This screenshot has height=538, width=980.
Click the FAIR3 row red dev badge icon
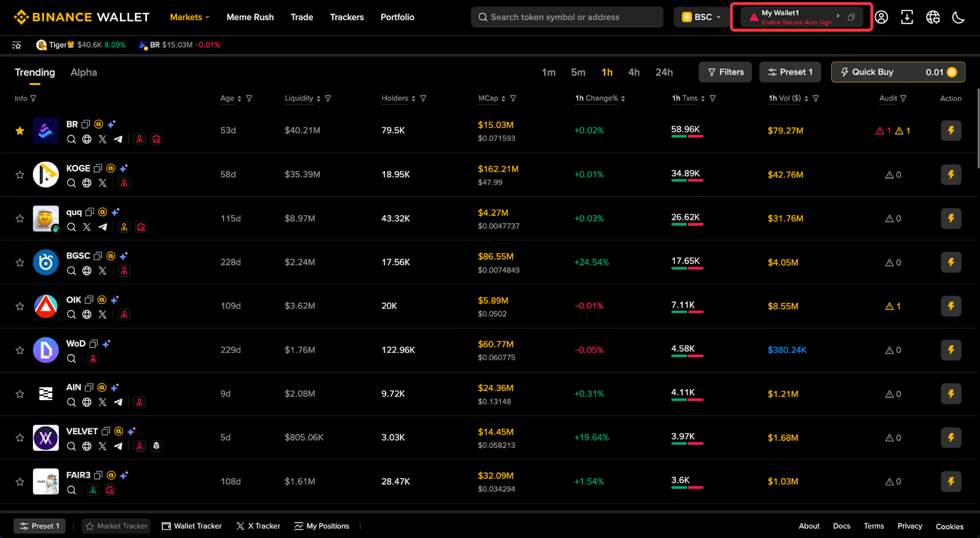pos(110,490)
